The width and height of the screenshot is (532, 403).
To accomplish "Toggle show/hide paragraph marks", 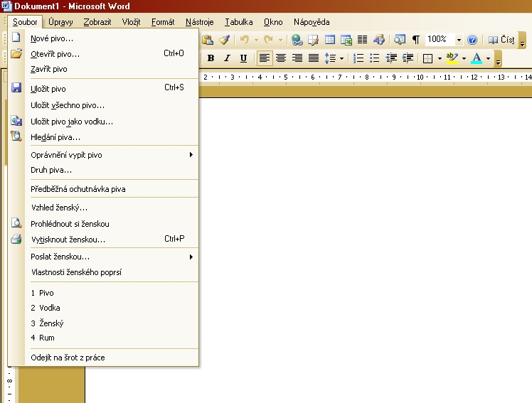I will 415,40.
